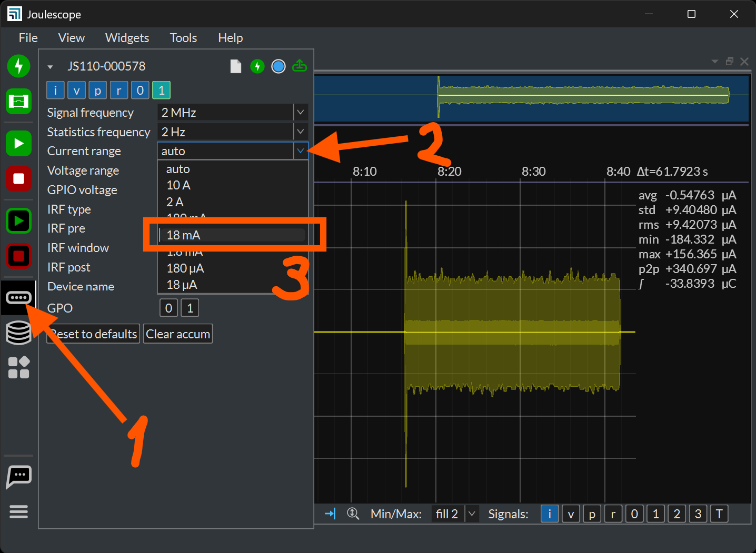Screen dimensions: 756x553
Task: Open the Widgets menu
Action: point(127,38)
